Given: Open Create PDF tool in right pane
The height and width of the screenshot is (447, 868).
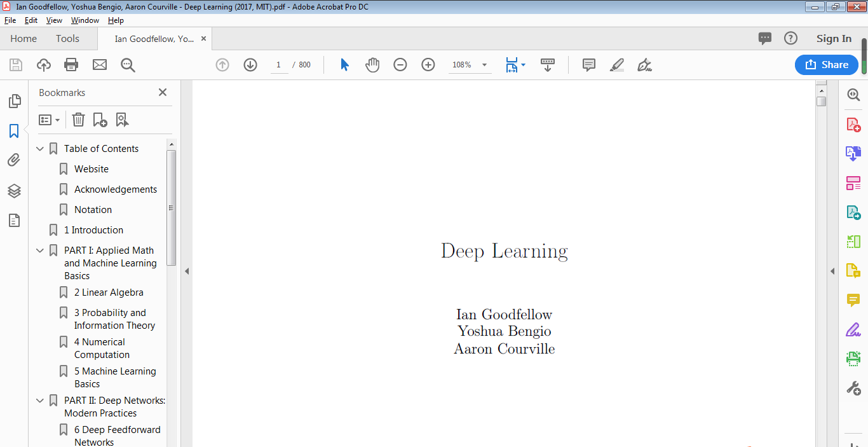Looking at the screenshot, I should pos(853,124).
